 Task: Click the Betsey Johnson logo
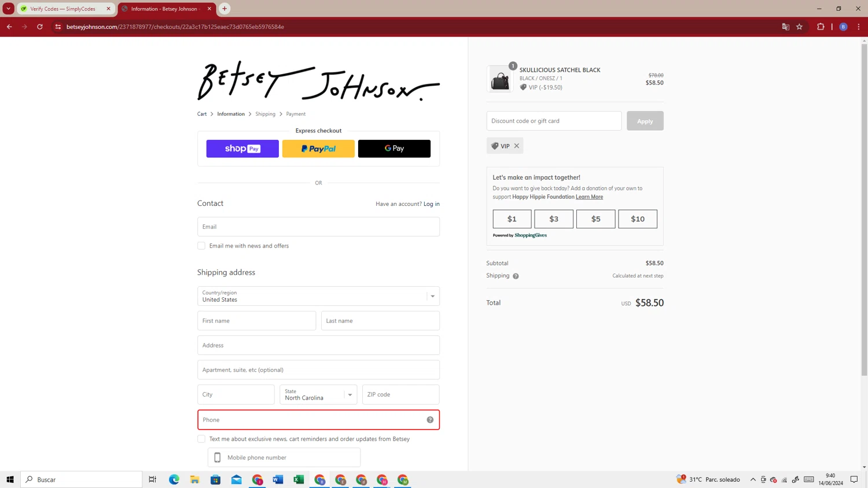pyautogui.click(x=318, y=81)
